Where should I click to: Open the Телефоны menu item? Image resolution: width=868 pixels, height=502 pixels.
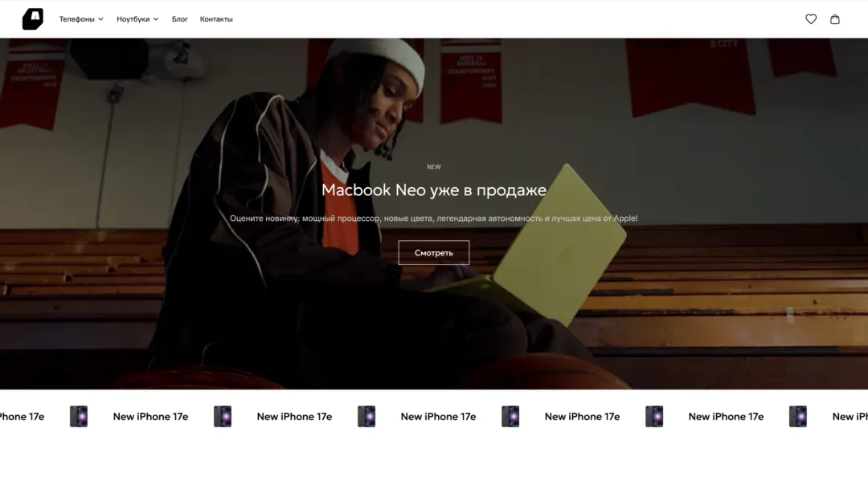click(x=77, y=18)
